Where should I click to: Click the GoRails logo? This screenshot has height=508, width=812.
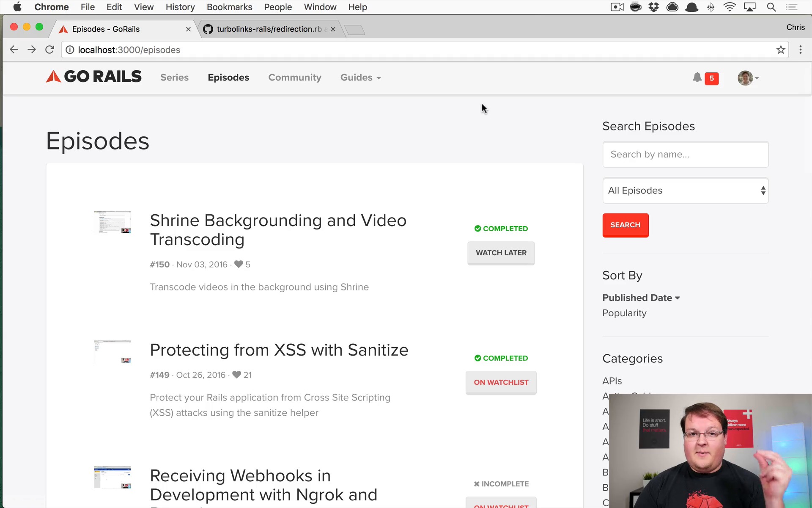[x=93, y=77]
